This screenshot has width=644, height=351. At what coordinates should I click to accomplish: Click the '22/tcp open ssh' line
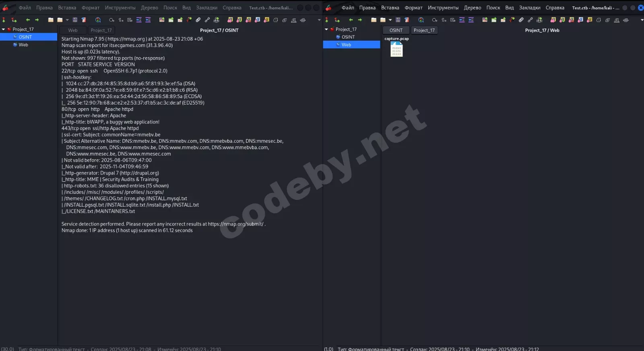pos(114,71)
